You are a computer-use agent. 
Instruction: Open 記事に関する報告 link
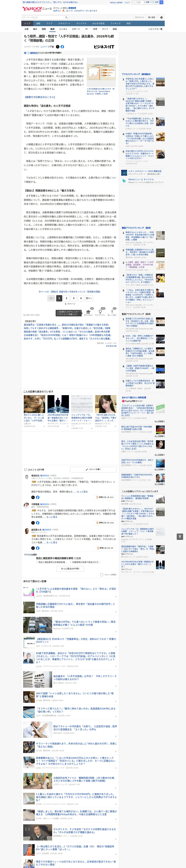[32, 315]
